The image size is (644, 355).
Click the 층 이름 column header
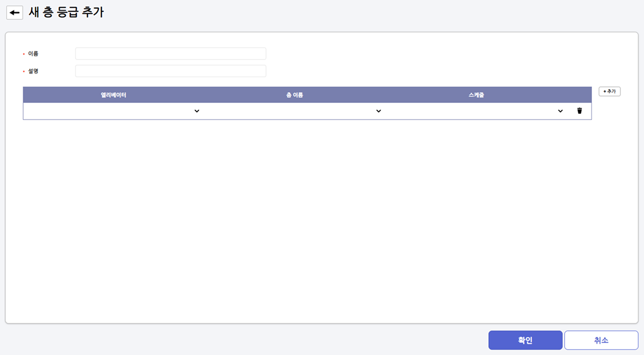click(x=295, y=95)
